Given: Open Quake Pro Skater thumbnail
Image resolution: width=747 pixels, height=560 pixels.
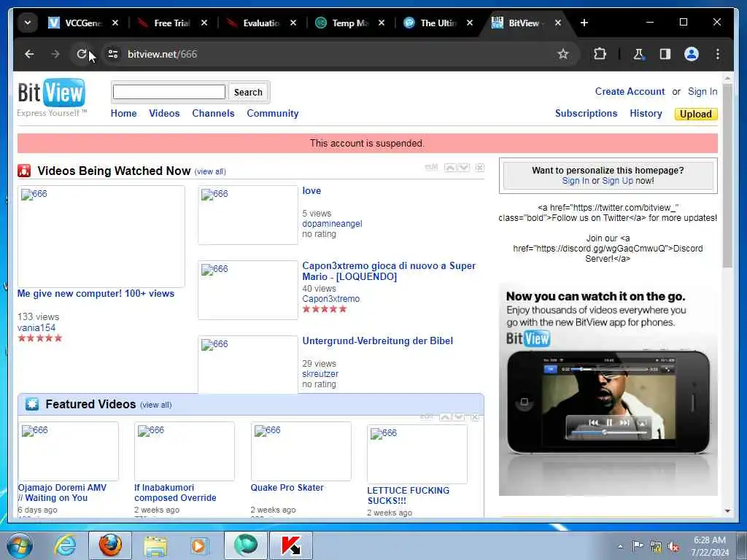Looking at the screenshot, I should 301,451.
